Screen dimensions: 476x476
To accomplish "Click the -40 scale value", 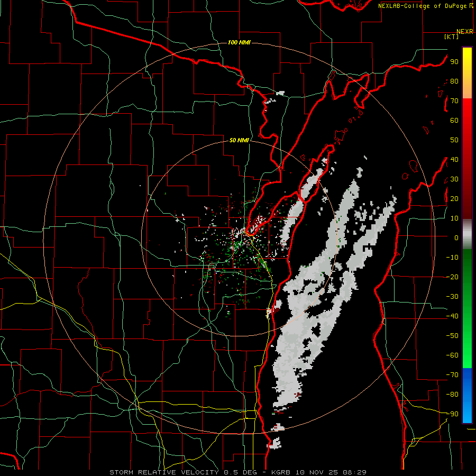I will [452, 316].
